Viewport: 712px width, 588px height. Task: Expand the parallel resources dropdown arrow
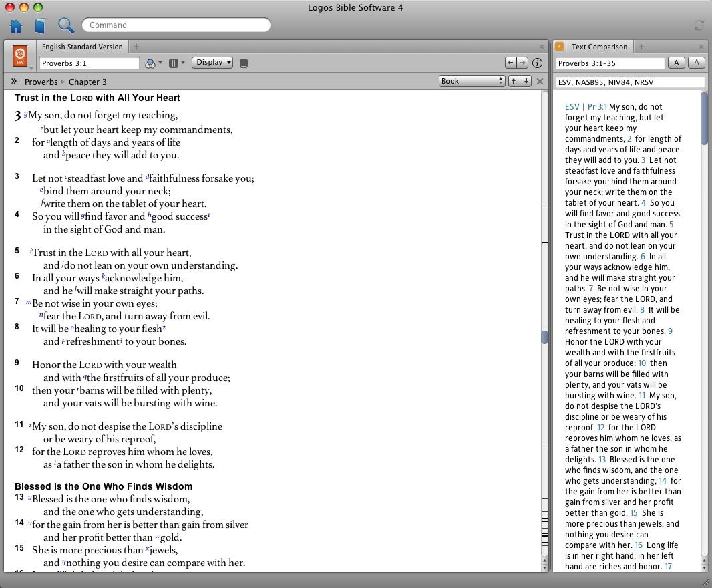click(183, 63)
